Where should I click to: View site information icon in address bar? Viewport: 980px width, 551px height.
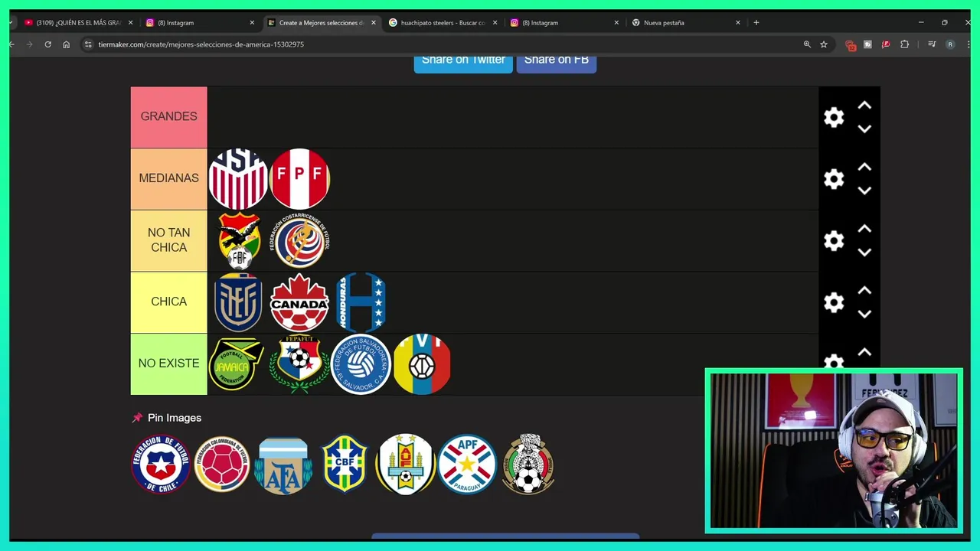click(x=88, y=44)
